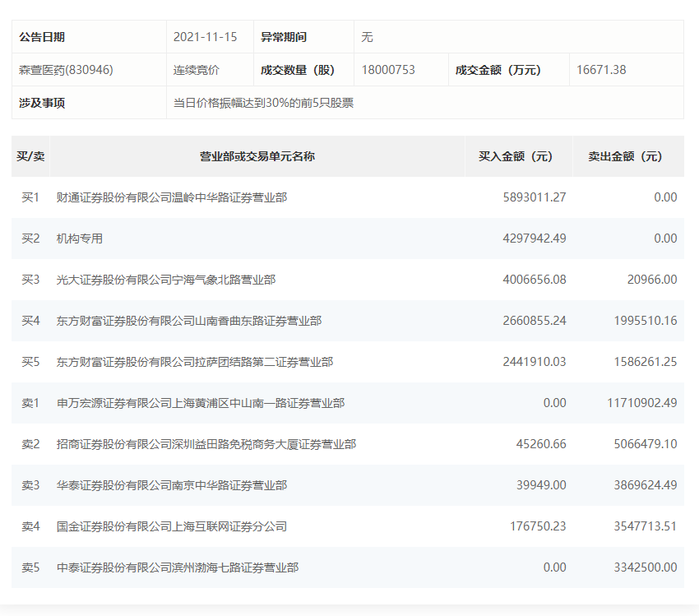The image size is (699, 616).
Task: Open 东方财富证券山南香曲东路证券营业部 entry
Action: coord(188,321)
